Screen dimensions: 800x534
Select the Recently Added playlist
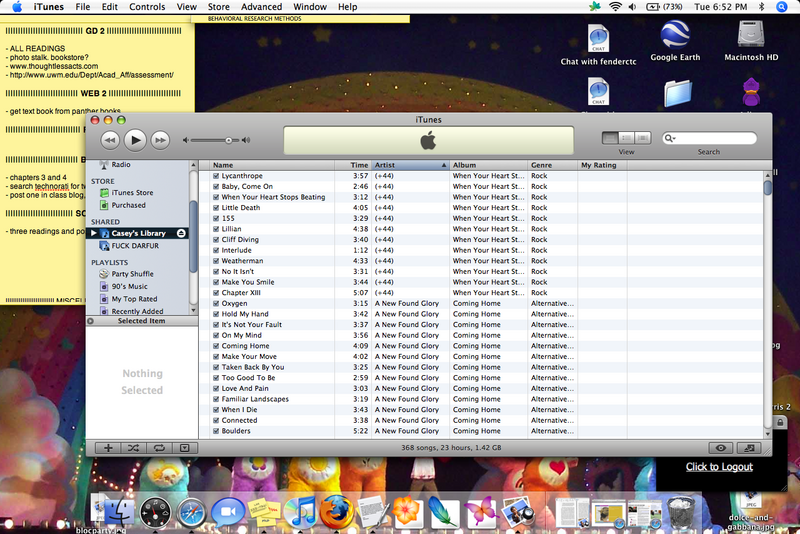[x=137, y=311]
